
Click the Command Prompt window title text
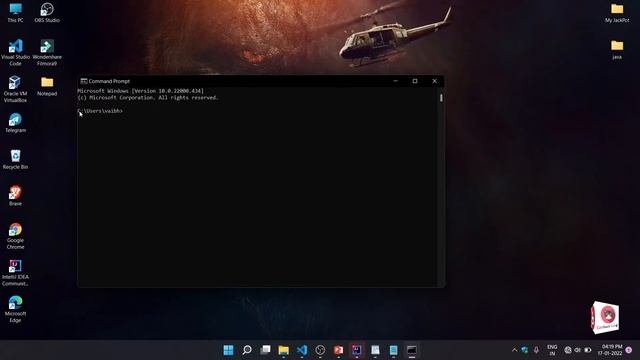[109, 81]
